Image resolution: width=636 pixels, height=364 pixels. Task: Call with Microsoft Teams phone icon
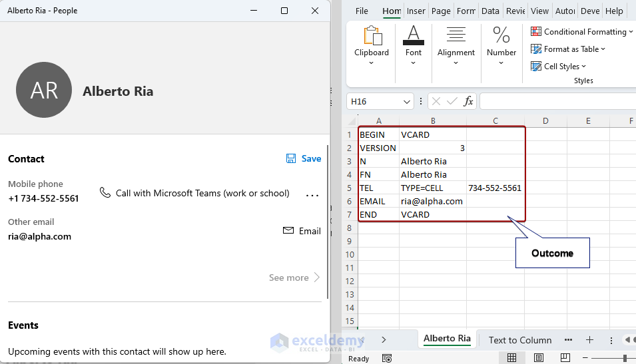pos(105,192)
